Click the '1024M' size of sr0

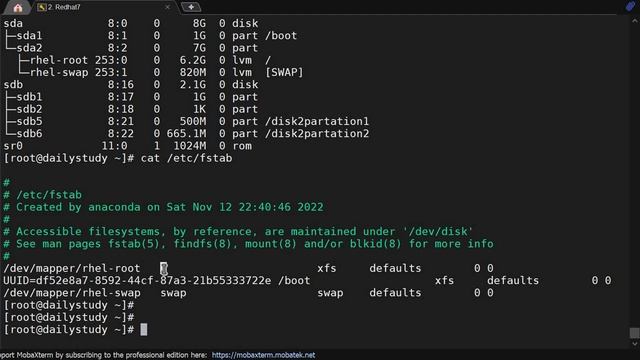(189, 146)
